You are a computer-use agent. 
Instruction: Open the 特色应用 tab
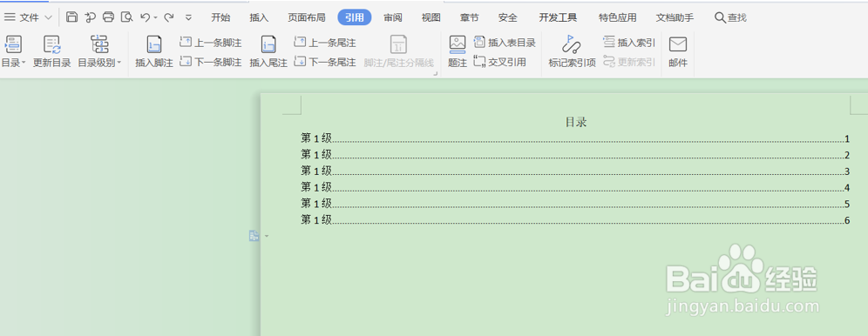617,17
